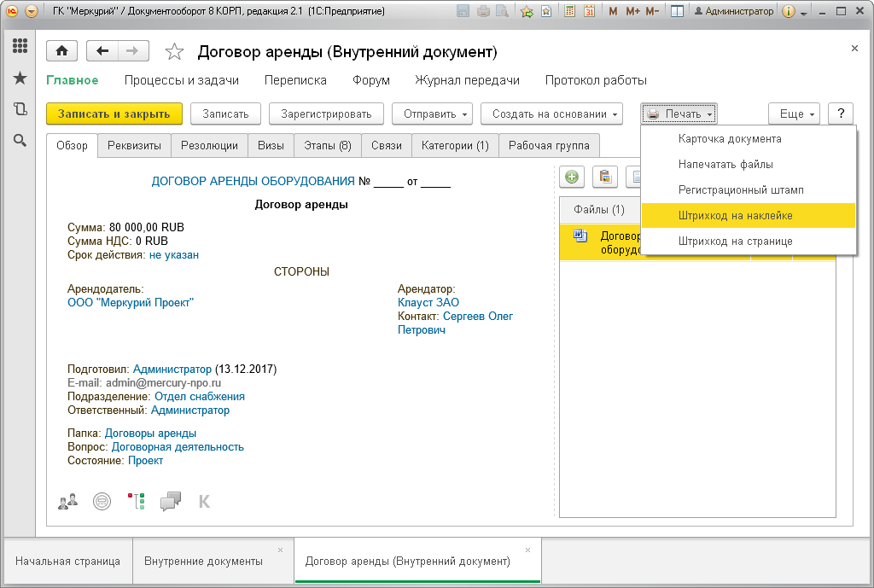Open Процессы и задачи section
This screenshot has width=874, height=588.
point(182,80)
